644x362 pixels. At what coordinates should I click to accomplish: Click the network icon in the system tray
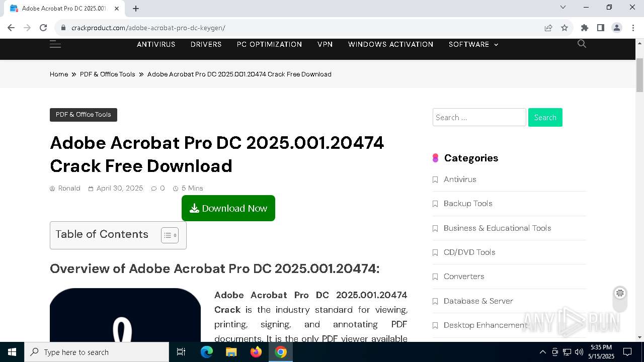tap(567, 352)
